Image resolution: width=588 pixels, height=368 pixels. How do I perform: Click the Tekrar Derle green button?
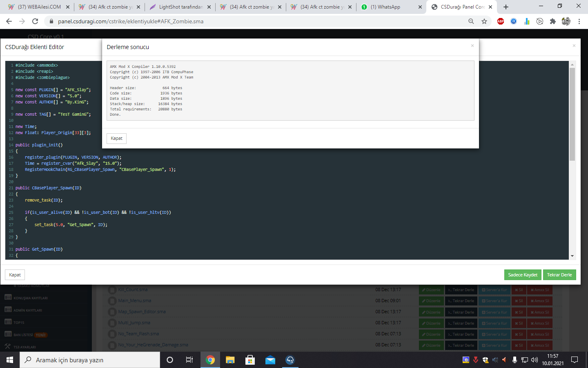[x=559, y=275]
